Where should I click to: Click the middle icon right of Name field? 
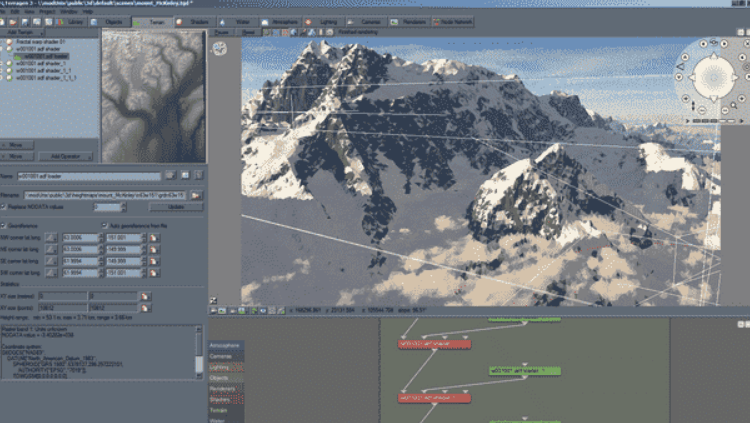click(x=185, y=176)
